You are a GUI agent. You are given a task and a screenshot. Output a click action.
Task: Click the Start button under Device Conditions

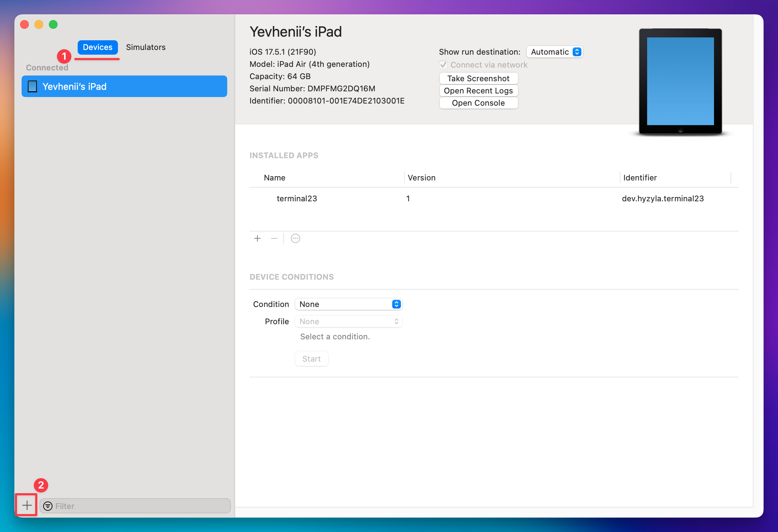[311, 358]
